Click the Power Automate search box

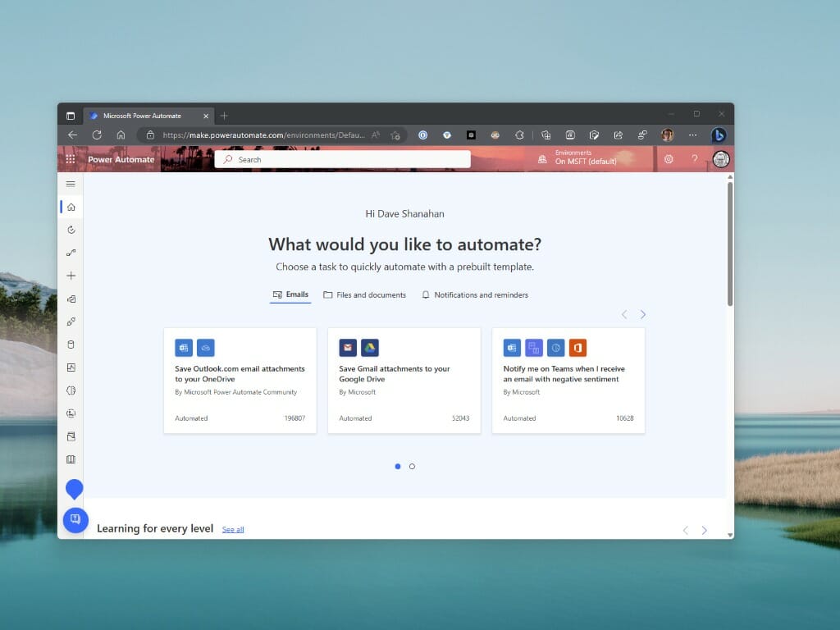tap(343, 160)
